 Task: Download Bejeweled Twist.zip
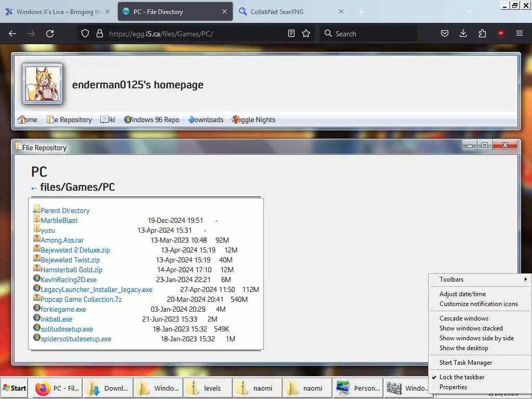[70, 260]
